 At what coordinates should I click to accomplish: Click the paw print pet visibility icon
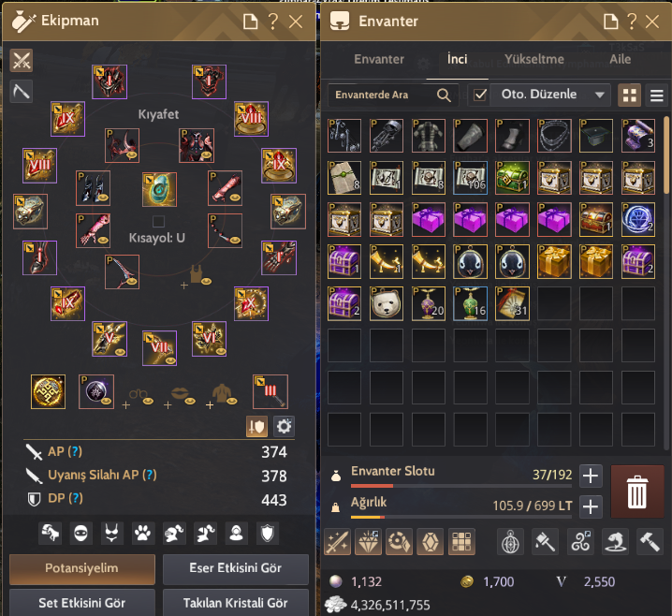(142, 534)
